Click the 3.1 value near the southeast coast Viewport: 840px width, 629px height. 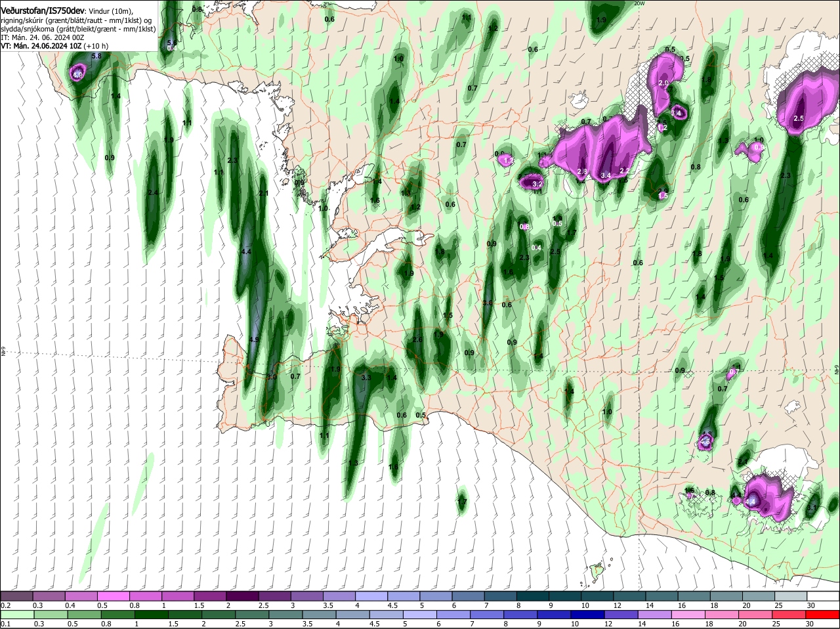[811, 508]
